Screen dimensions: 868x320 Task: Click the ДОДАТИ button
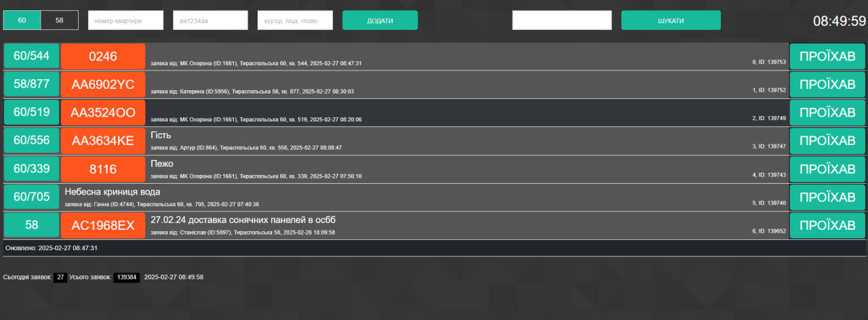(380, 20)
